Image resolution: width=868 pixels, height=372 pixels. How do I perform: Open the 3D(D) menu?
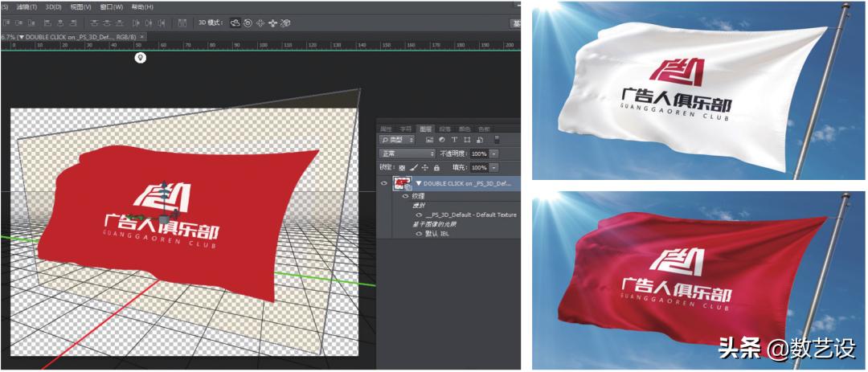pos(54,7)
